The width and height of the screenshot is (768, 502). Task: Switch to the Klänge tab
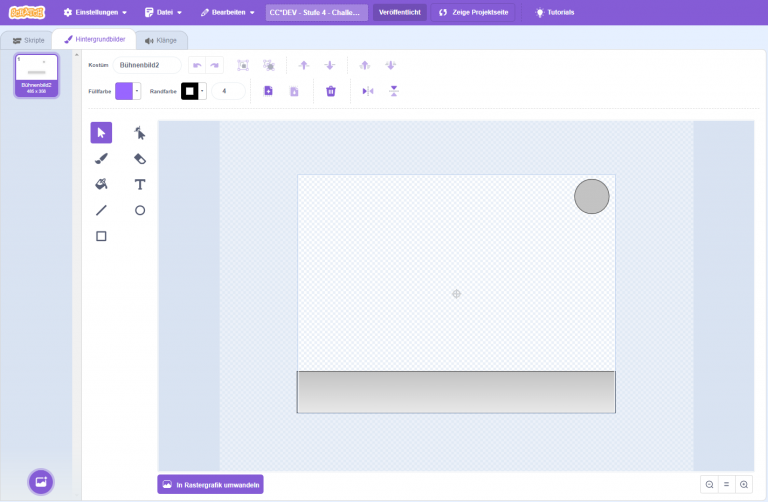click(x=160, y=40)
